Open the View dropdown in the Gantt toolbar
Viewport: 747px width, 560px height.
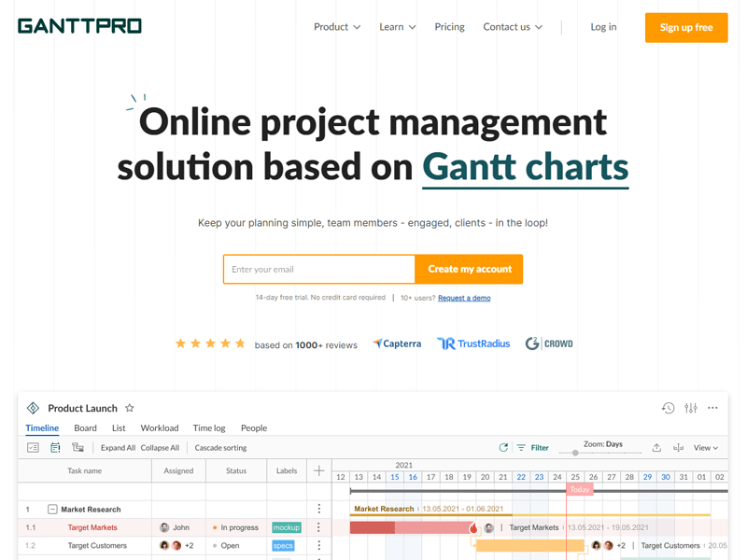click(x=706, y=448)
